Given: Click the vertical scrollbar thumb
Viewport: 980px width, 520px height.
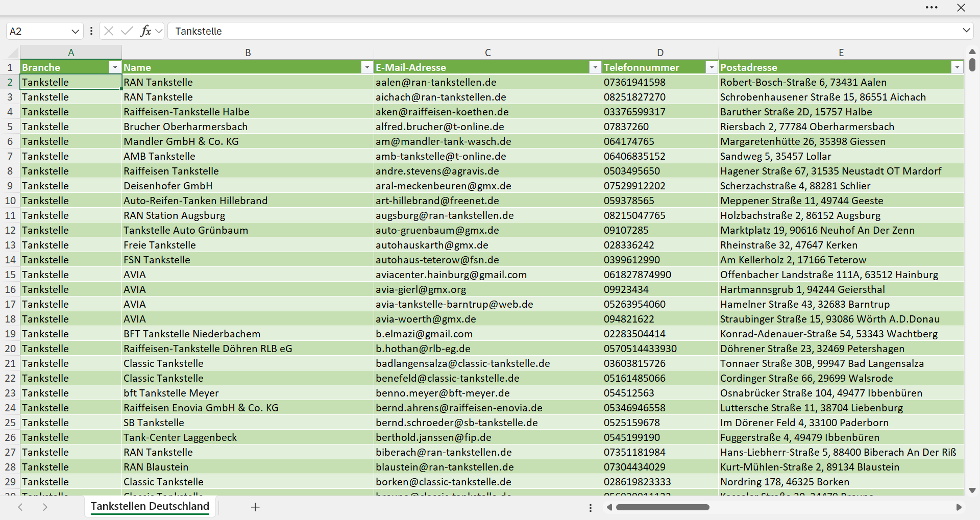Looking at the screenshot, I should pos(972,65).
